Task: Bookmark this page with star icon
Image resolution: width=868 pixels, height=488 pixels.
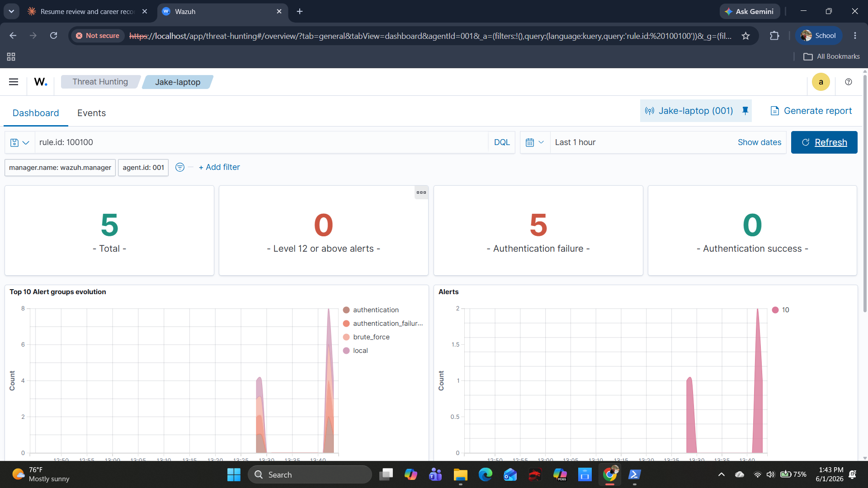Action: click(745, 36)
